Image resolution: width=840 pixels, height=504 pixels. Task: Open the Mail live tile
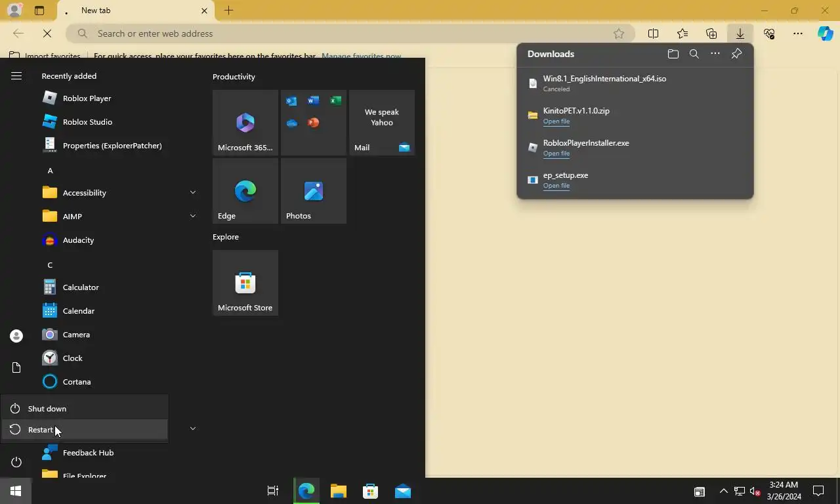[382, 123]
